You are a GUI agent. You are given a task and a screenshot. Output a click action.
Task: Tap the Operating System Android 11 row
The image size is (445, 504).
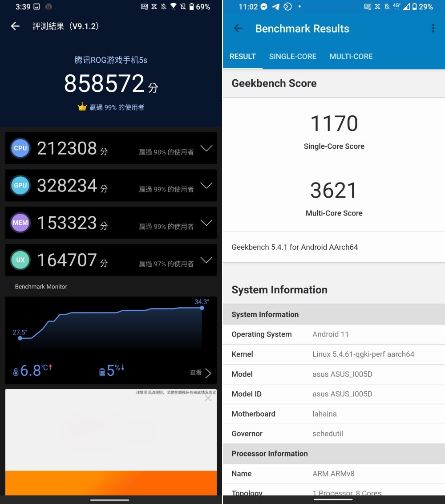coord(334,334)
